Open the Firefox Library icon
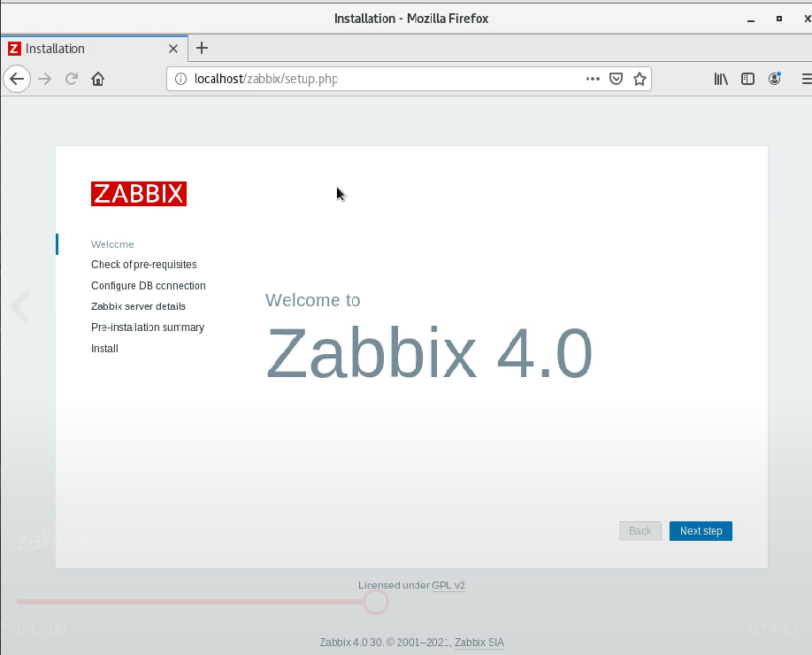Viewport: 812px width, 655px height. tap(721, 79)
